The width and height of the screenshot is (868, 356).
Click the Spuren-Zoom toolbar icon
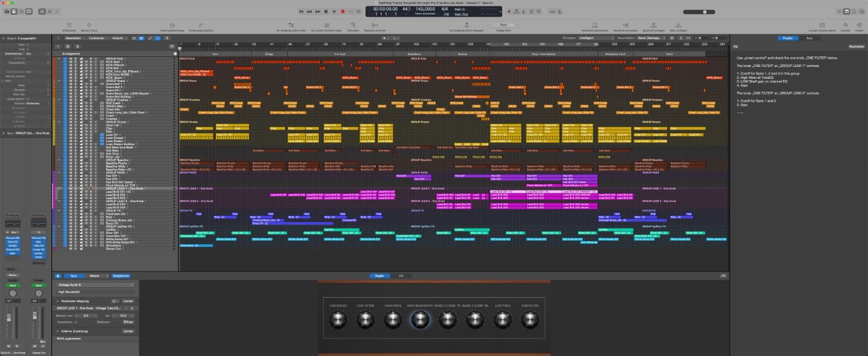pyautogui.click(x=89, y=27)
